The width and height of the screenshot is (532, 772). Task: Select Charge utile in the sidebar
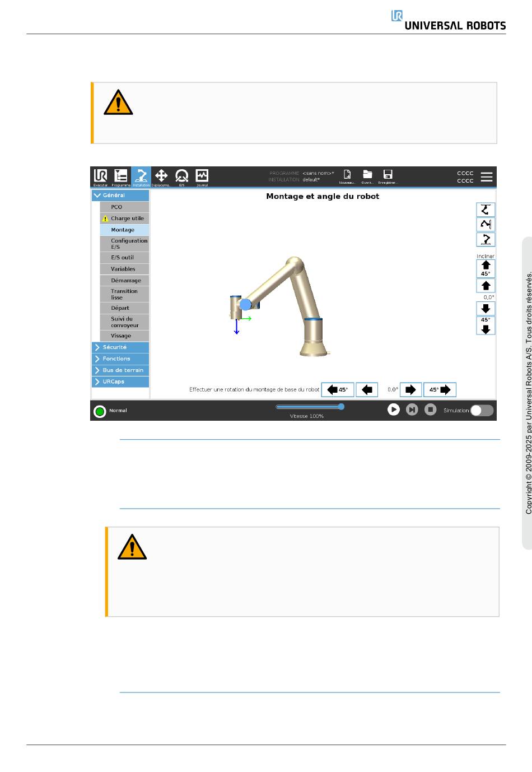pos(124,218)
